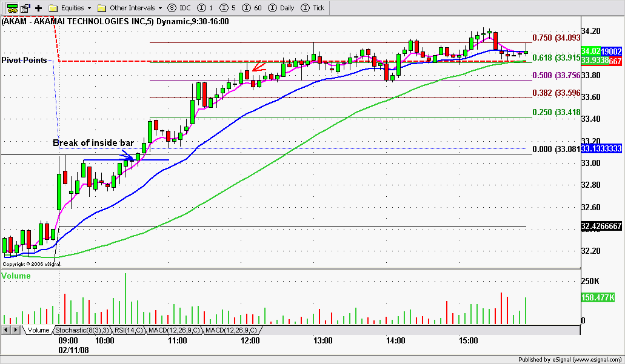Click the Pivot Points label
This screenshot has width=625, height=364.
(x=24, y=60)
